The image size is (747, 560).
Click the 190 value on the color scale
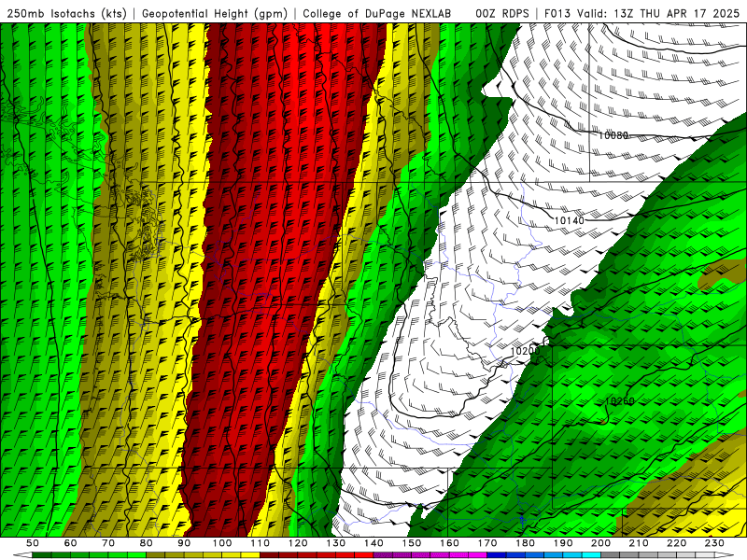[564, 543]
